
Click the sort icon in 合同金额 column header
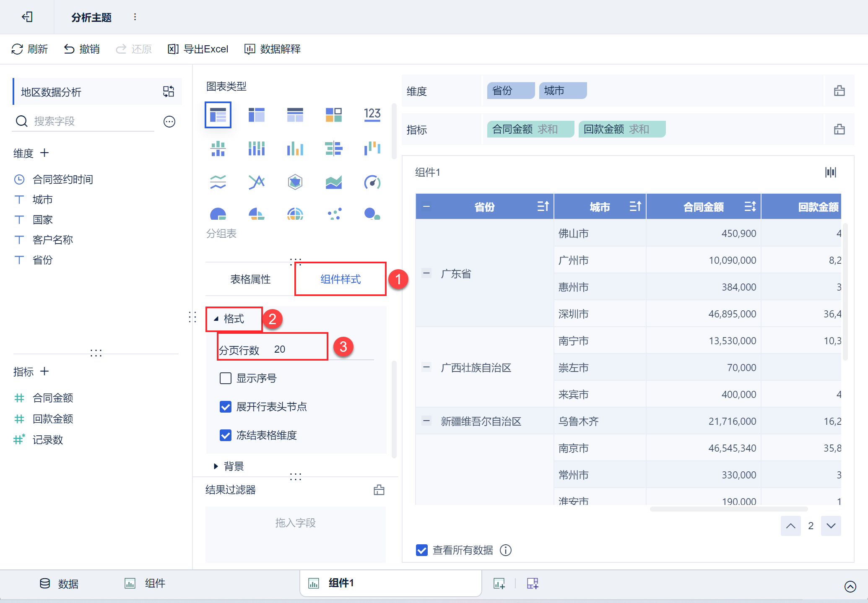click(750, 206)
